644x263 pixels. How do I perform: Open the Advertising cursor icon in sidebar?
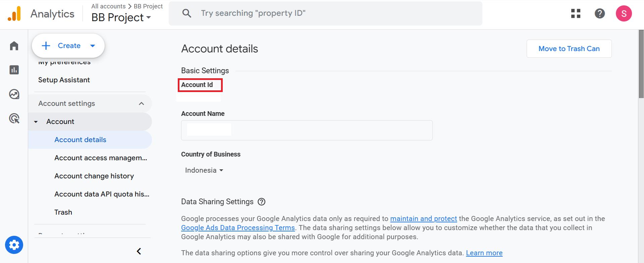(14, 118)
